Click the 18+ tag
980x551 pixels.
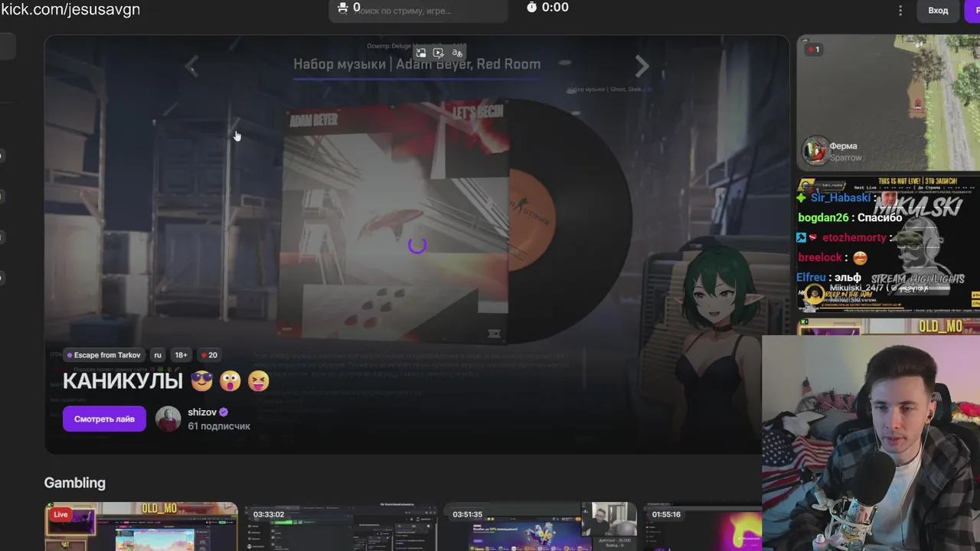coord(181,355)
